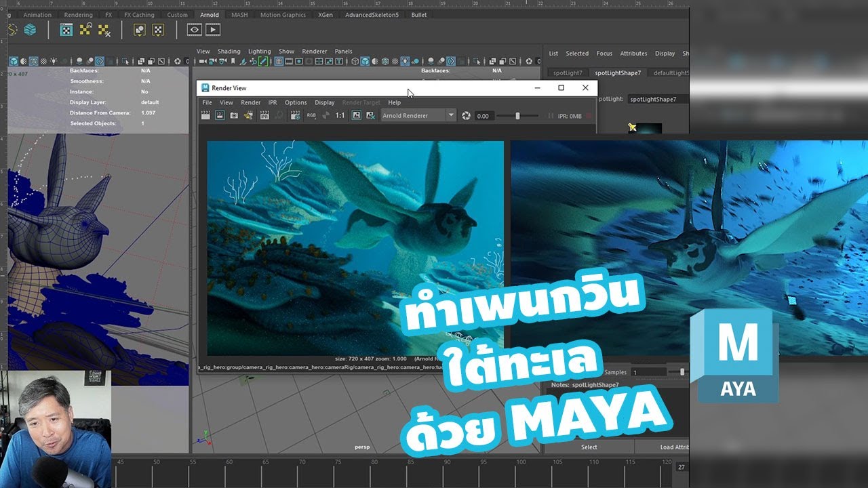
Task: Click the current frame field showing 27
Action: (x=682, y=467)
